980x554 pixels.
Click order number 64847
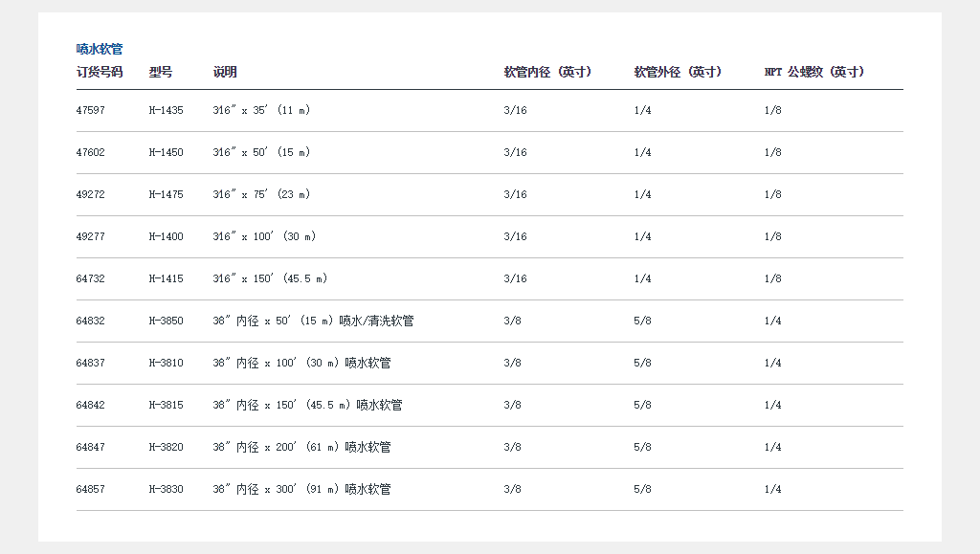pos(91,448)
